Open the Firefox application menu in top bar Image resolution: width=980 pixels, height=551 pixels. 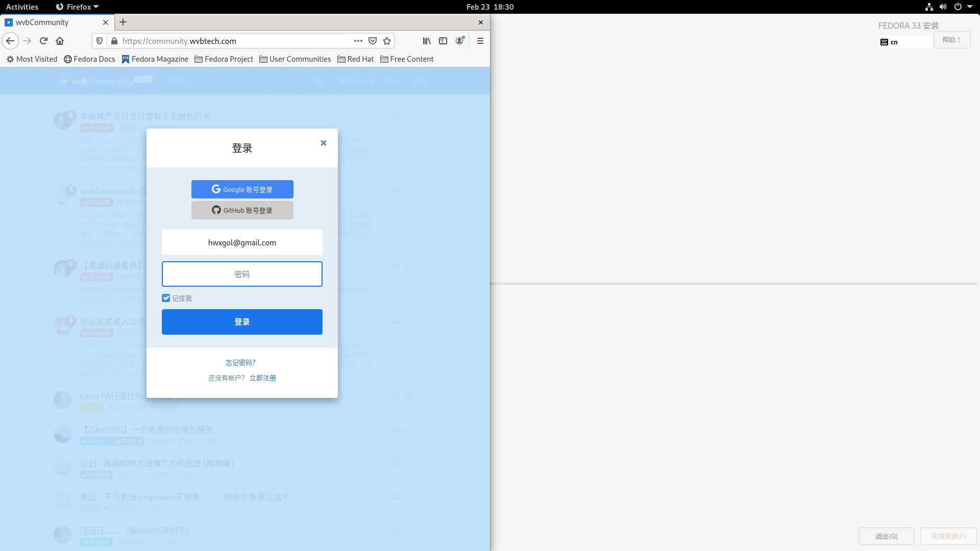pyautogui.click(x=77, y=7)
